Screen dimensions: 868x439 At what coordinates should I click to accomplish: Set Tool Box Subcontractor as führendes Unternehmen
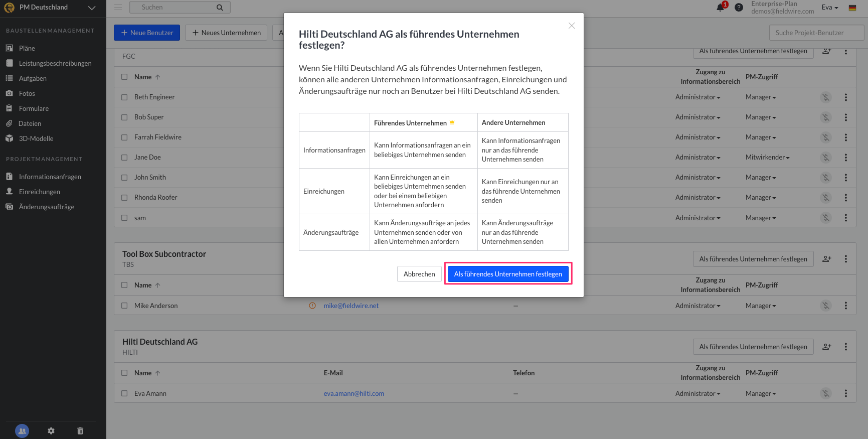[x=753, y=259]
